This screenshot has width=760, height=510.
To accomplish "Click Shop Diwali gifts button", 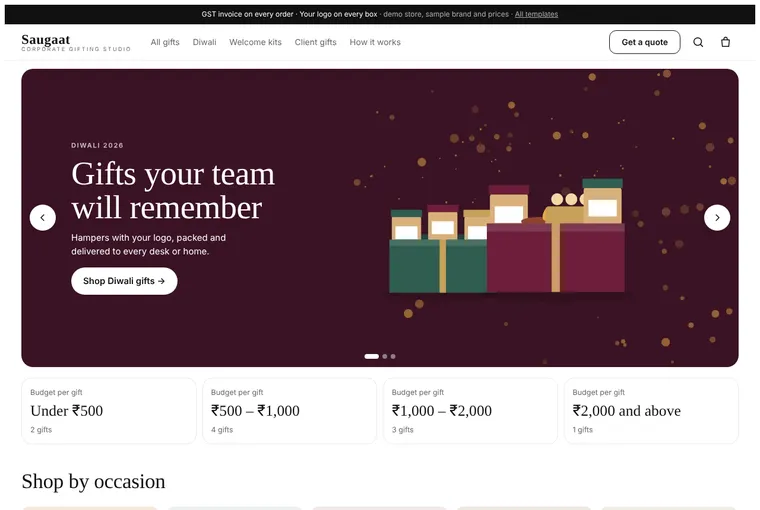I will [124, 281].
